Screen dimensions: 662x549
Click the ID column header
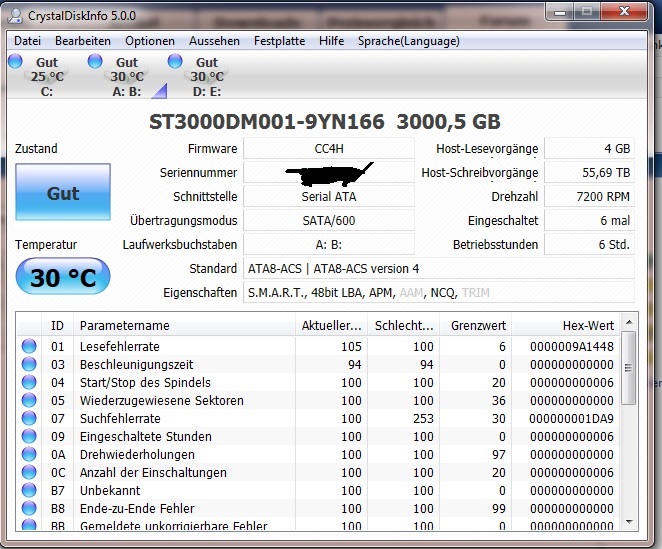coord(57,326)
